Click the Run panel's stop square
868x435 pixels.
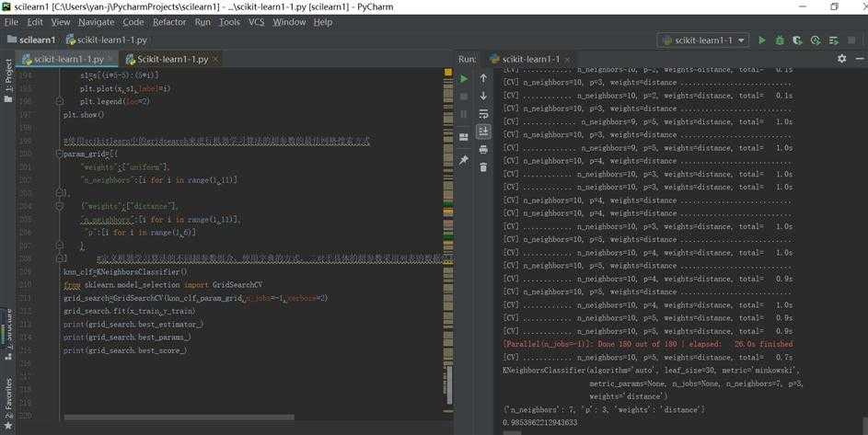(x=464, y=97)
